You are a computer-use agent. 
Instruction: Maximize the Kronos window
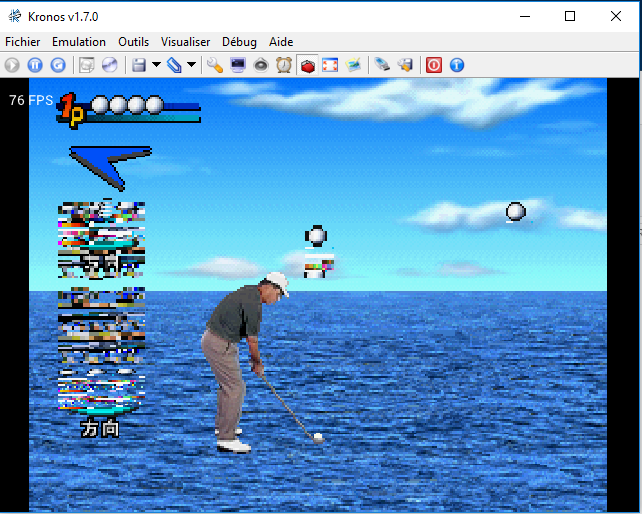point(570,16)
